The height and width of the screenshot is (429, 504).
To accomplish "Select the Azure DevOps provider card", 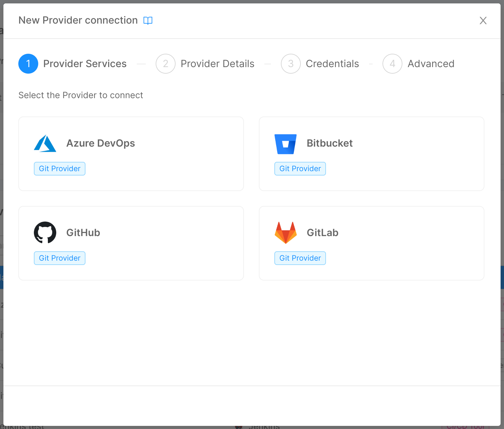I will 131,153.
